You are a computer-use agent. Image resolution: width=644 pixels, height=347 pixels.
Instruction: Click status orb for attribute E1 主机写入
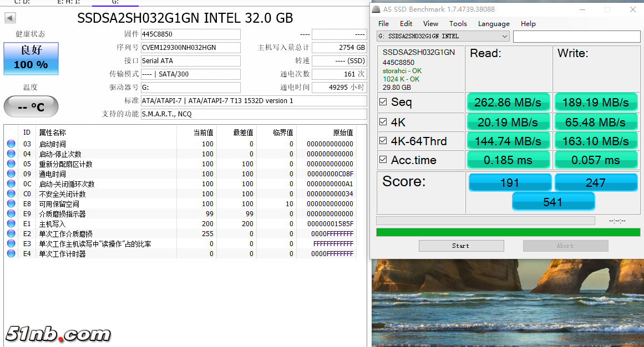click(11, 224)
